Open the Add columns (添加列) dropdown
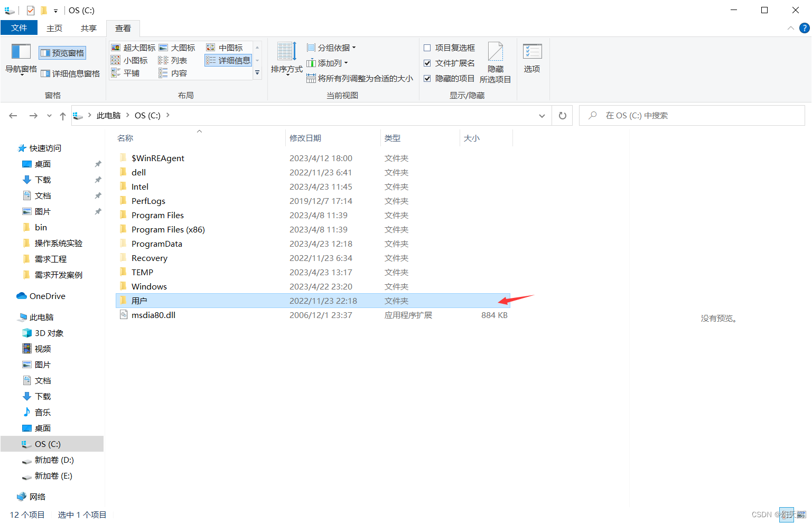 click(327, 63)
